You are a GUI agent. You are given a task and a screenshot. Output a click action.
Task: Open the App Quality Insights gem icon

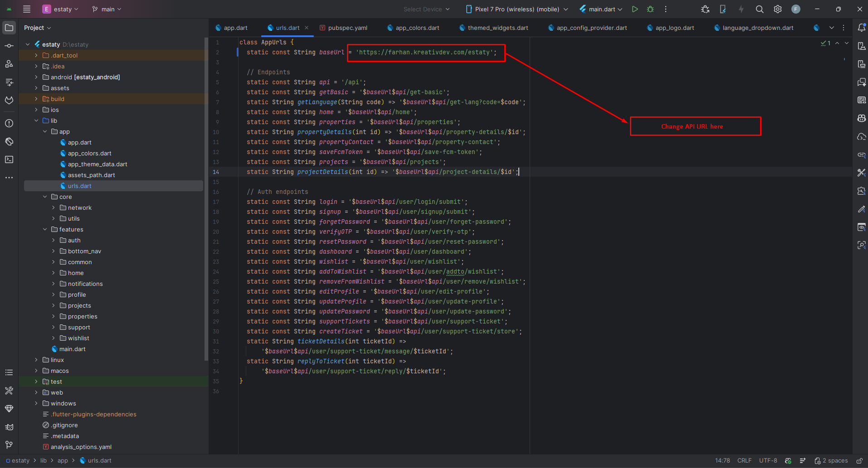click(9, 409)
